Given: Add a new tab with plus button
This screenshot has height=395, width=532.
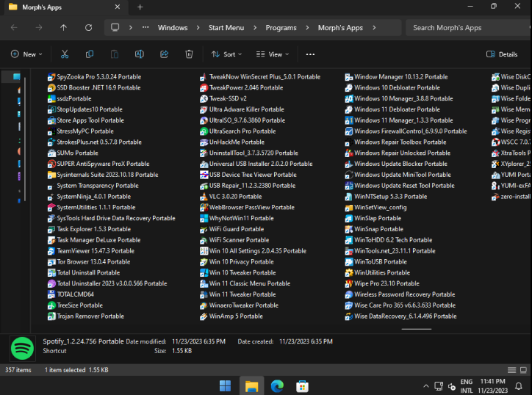Looking at the screenshot, I should (140, 7).
